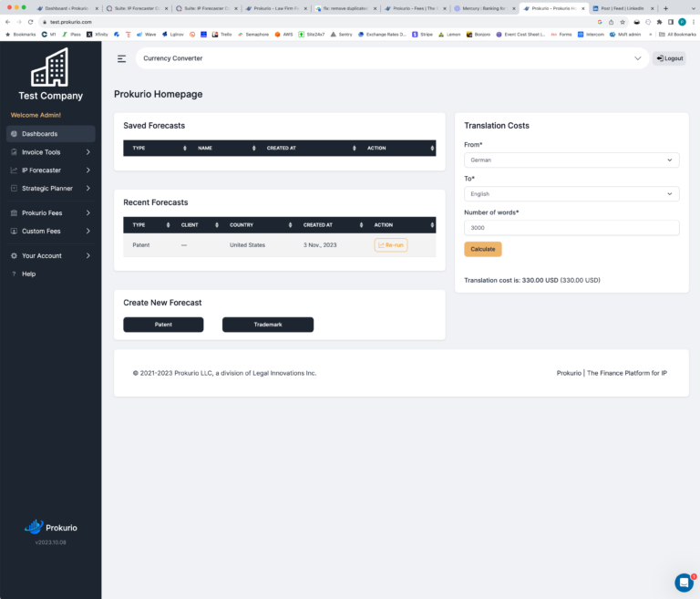Expand the Prokurio Fees submenu

click(87, 212)
